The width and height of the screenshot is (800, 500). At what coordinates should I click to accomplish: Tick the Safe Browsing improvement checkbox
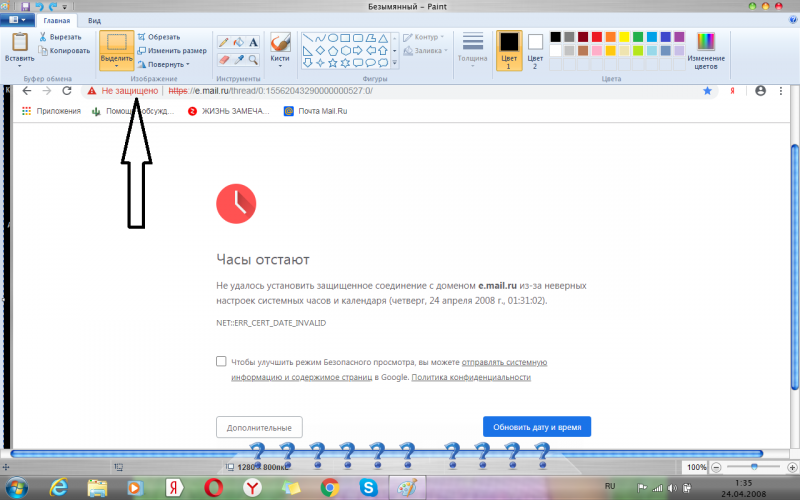tap(220, 362)
